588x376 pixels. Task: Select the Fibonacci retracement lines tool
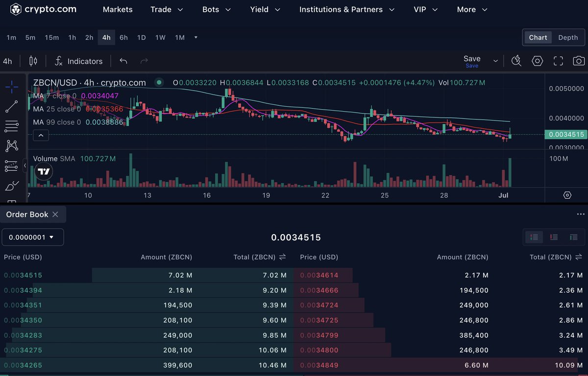(x=12, y=126)
